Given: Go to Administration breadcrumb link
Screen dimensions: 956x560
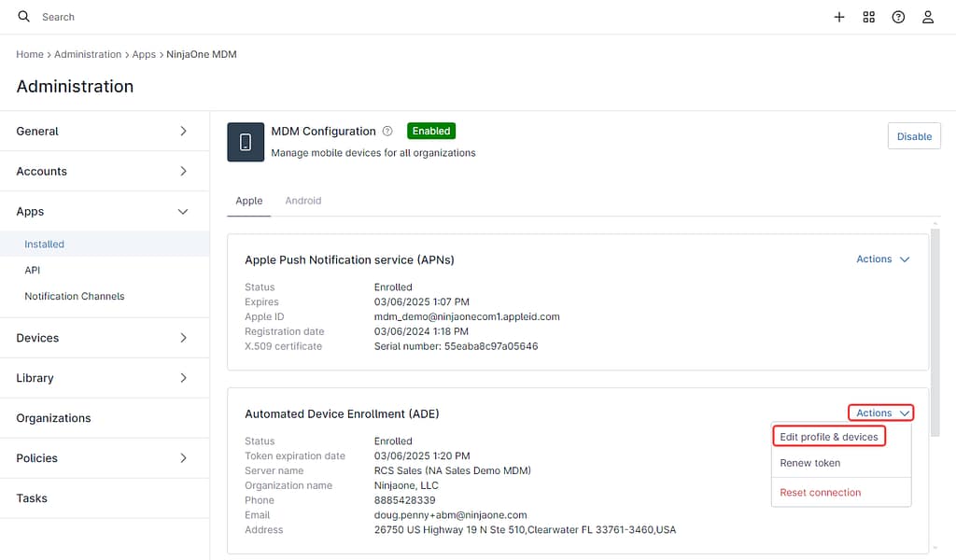Looking at the screenshot, I should pyautogui.click(x=88, y=54).
